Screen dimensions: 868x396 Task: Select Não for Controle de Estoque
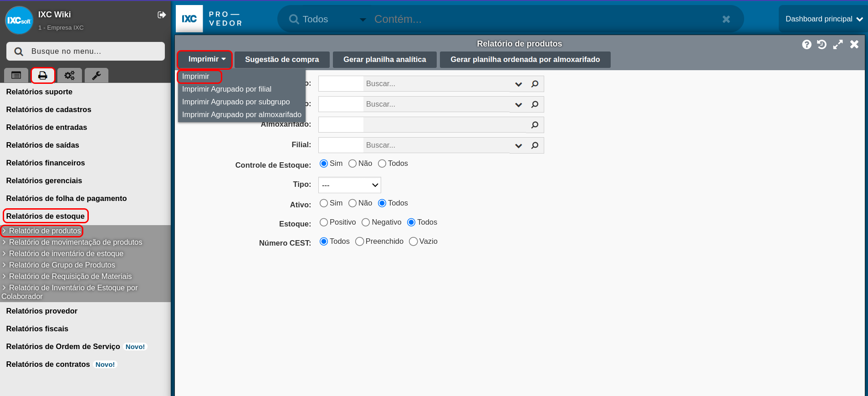(x=352, y=164)
